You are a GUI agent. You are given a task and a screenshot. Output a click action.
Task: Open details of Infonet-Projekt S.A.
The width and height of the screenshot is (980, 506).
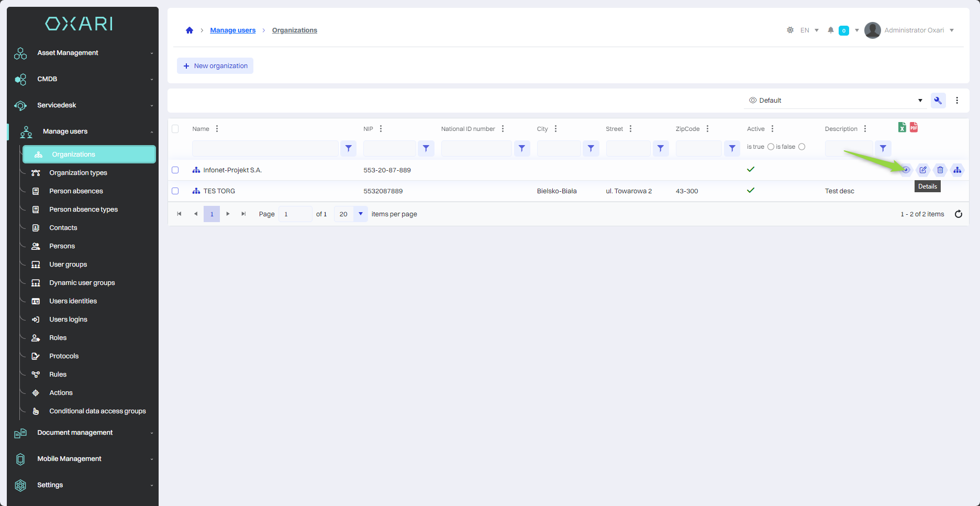tap(906, 170)
